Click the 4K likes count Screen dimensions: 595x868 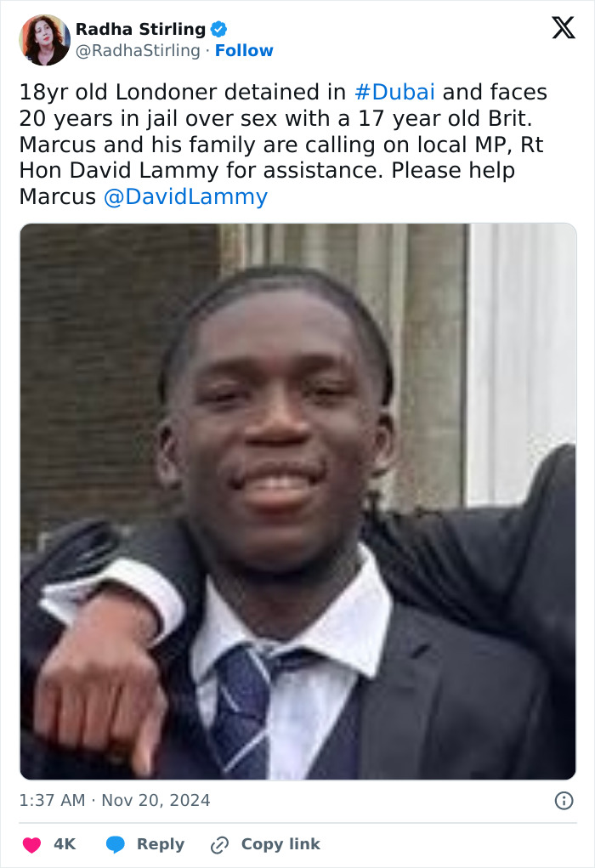pos(65,844)
